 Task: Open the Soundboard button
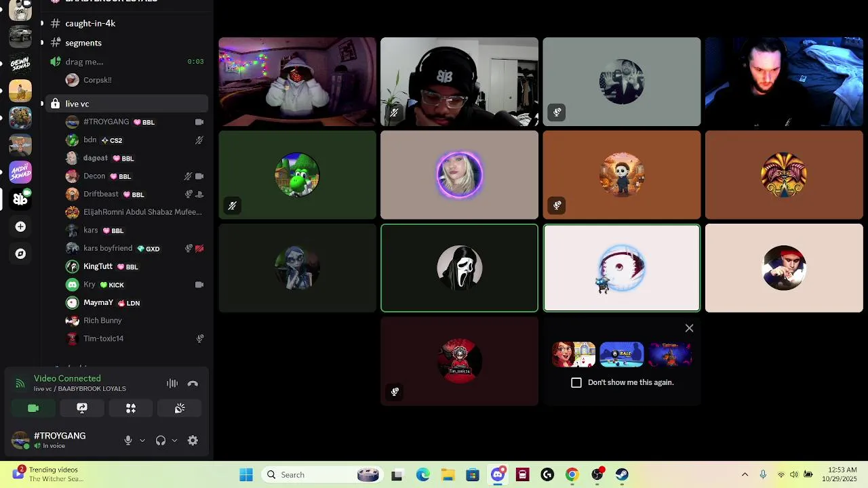point(180,408)
